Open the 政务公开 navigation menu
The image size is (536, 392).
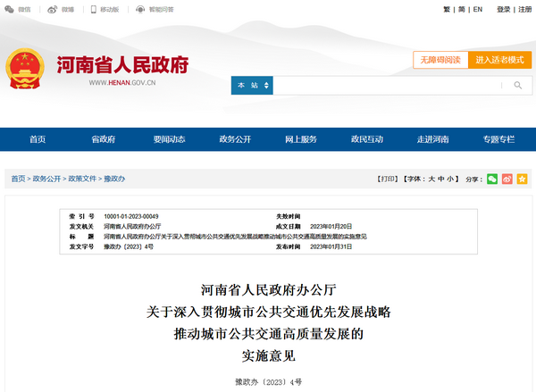[x=234, y=139]
